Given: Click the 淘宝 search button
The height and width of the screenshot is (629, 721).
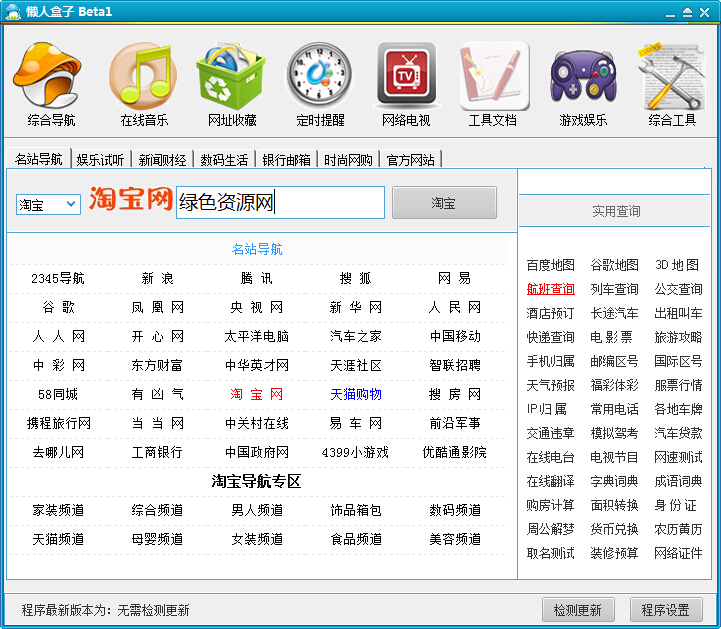Looking at the screenshot, I should click(x=444, y=202).
